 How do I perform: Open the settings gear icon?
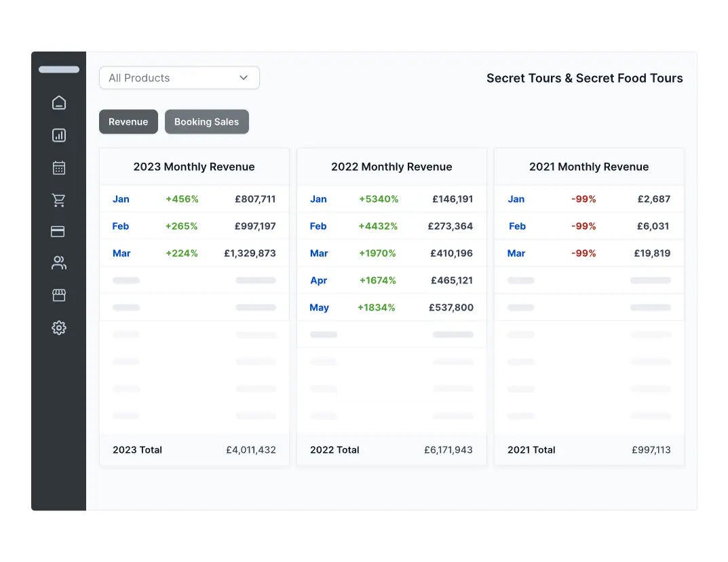pyautogui.click(x=59, y=327)
